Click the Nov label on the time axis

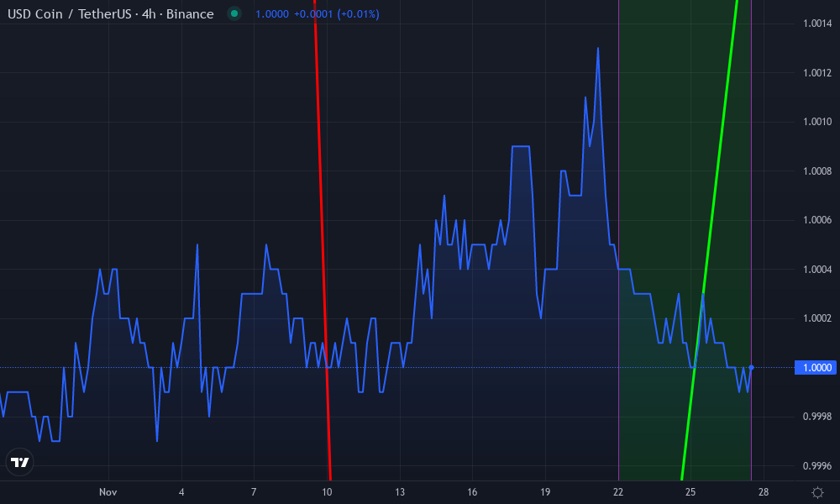[108, 492]
